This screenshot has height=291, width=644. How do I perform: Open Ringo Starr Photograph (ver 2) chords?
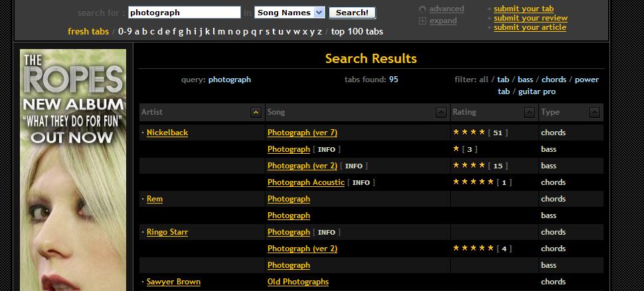click(302, 249)
